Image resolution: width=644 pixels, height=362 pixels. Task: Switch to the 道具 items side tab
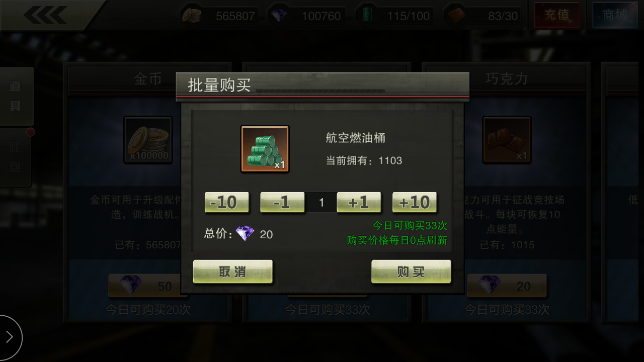16,96
